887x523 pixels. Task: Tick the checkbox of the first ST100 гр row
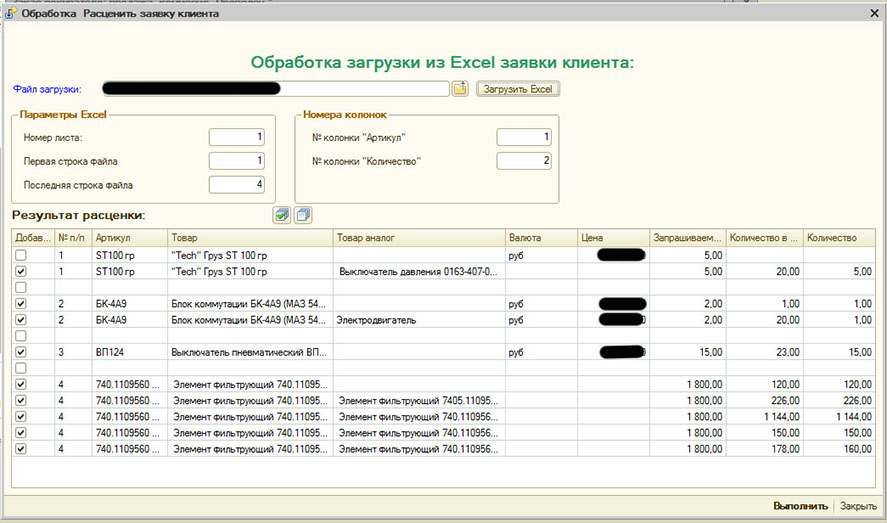(x=21, y=256)
